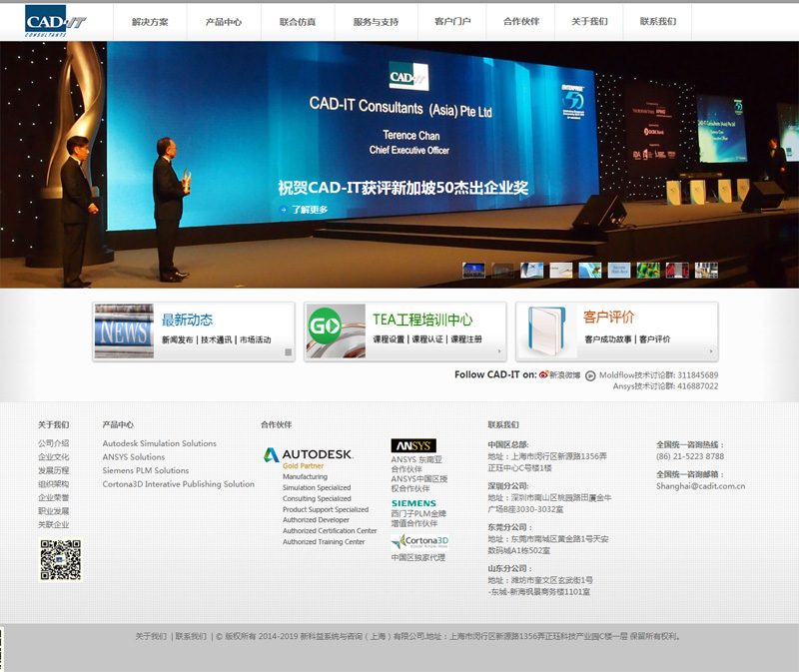Open the 合作伙伴 menu
This screenshot has height=672, width=799.
[x=520, y=21]
